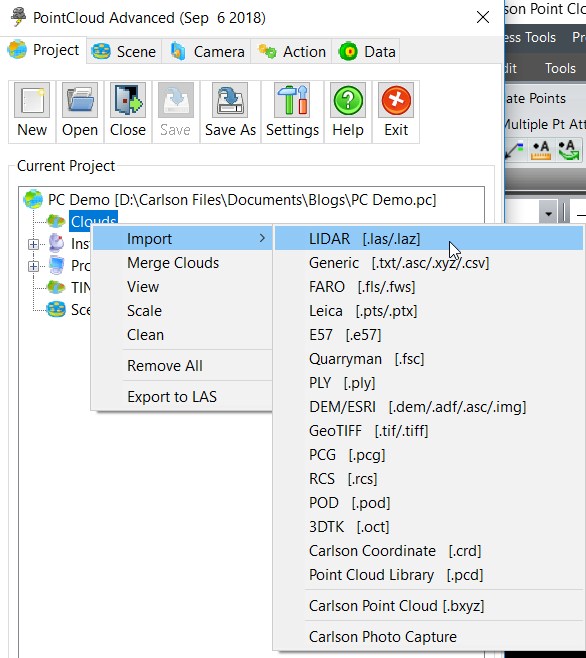586x658 pixels.
Task: Click the PC Demo project globe icon
Action: pos(33,199)
